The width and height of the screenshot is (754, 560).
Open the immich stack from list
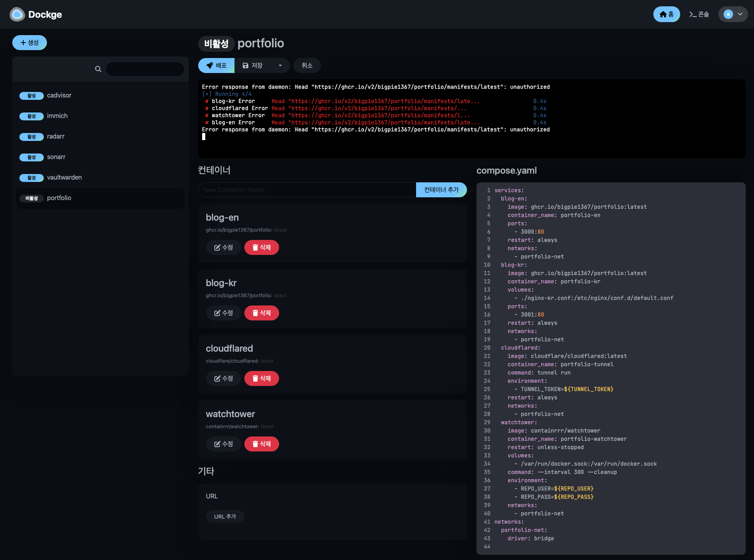click(x=57, y=116)
